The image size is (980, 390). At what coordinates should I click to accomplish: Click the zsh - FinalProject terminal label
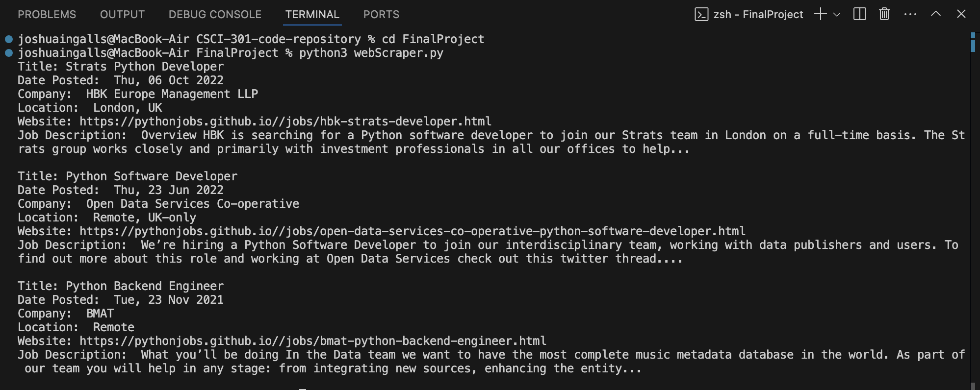758,15
